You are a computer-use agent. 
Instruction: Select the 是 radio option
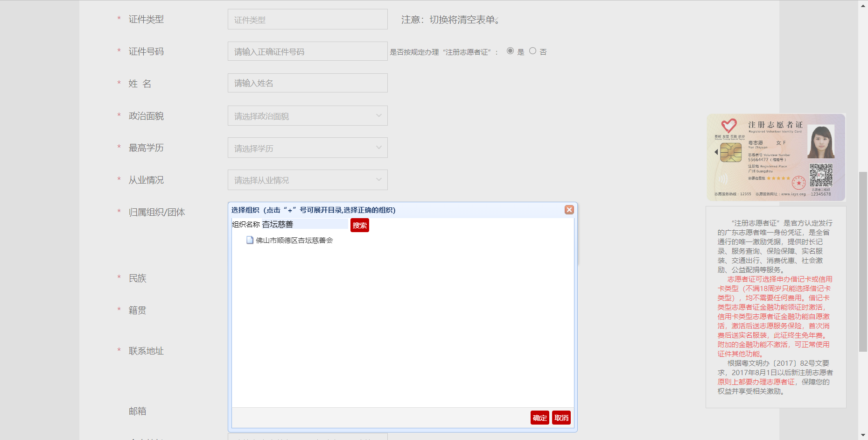click(510, 51)
